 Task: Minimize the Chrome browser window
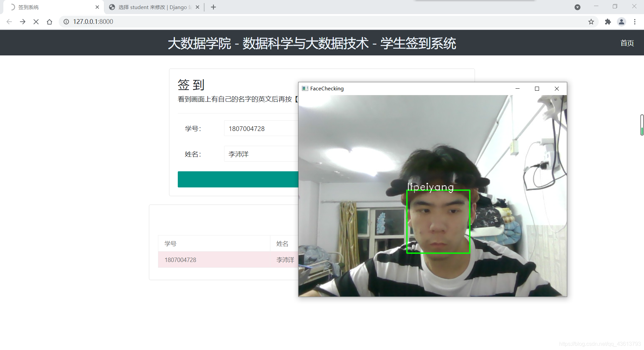[x=596, y=6]
